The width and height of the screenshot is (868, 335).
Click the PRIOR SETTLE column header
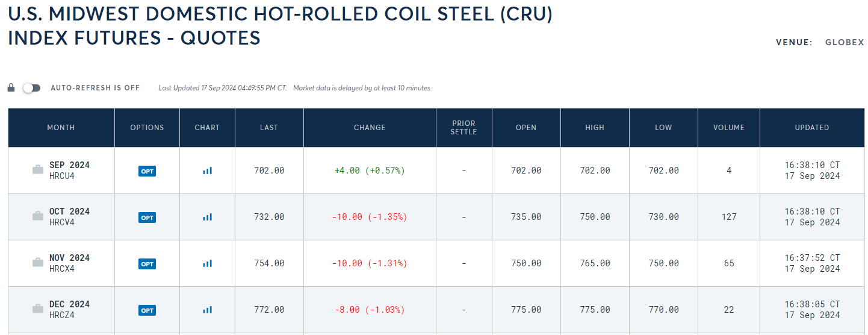coord(463,128)
